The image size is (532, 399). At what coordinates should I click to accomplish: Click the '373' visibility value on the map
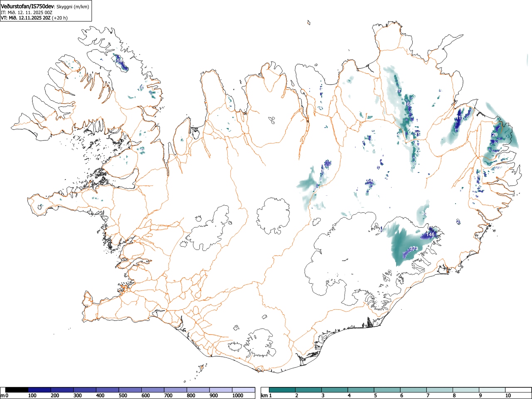(414, 249)
